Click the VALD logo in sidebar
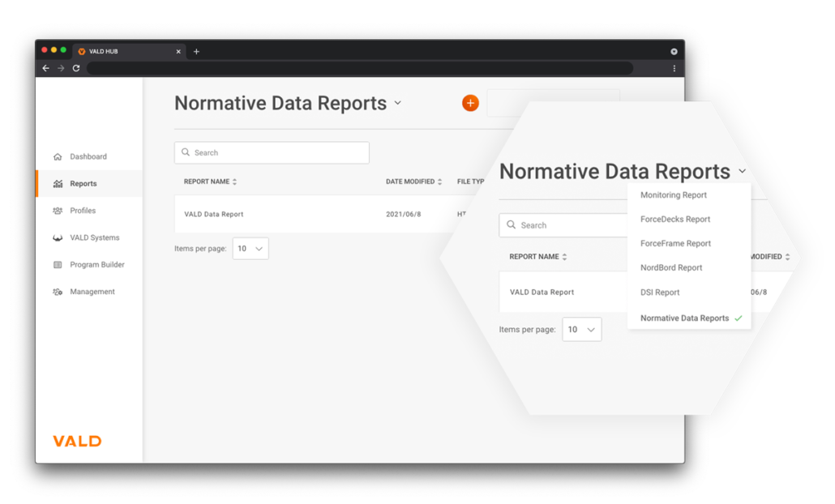Image resolution: width=835 pixels, height=504 pixels. 77,441
